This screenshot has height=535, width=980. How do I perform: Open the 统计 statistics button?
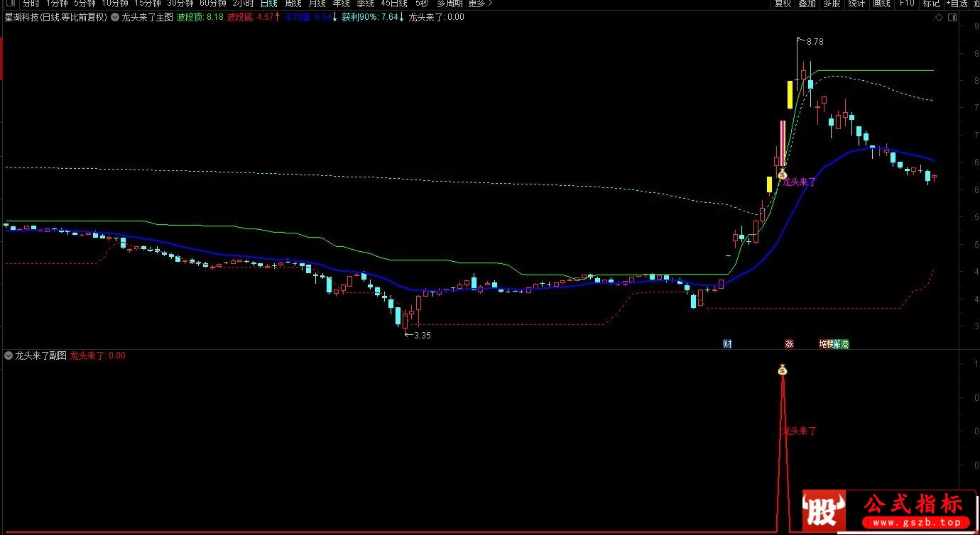[x=856, y=4]
